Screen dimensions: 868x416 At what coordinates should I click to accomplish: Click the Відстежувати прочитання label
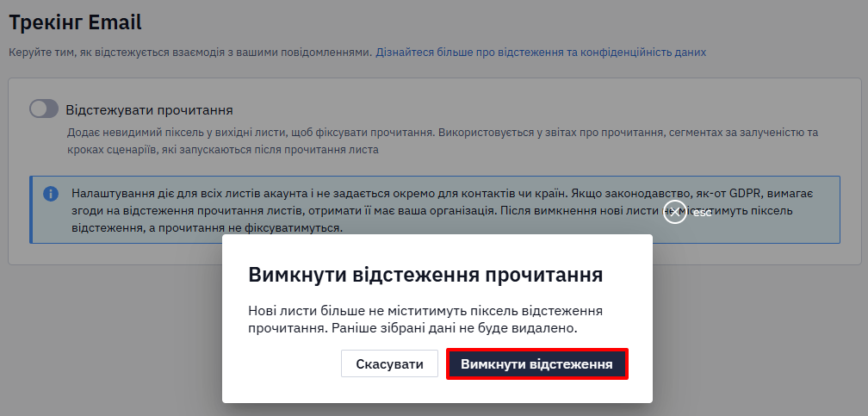click(x=149, y=109)
